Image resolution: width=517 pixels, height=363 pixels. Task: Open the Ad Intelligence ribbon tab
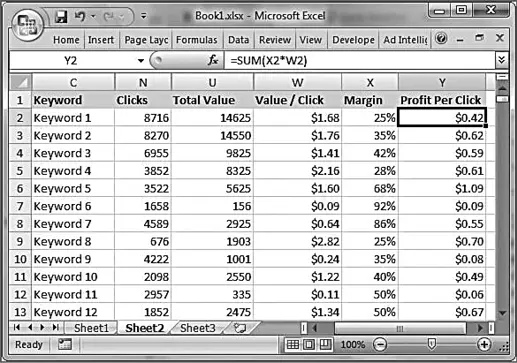tap(405, 40)
